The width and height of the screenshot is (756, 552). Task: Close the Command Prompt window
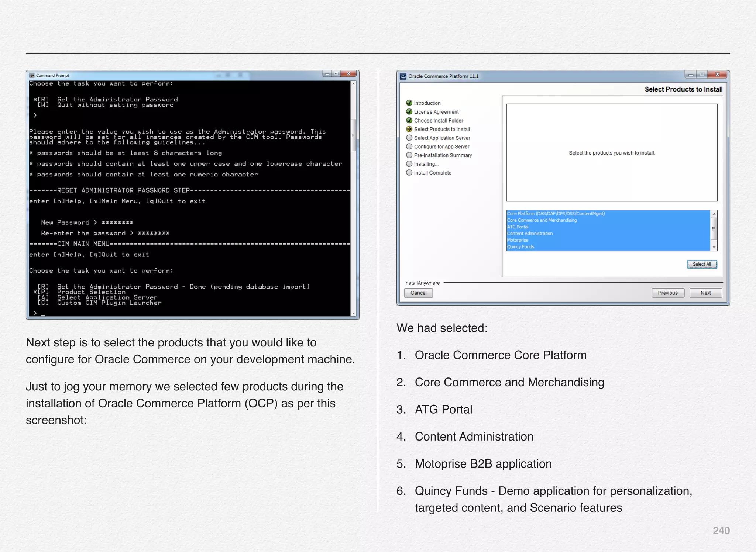(x=348, y=73)
